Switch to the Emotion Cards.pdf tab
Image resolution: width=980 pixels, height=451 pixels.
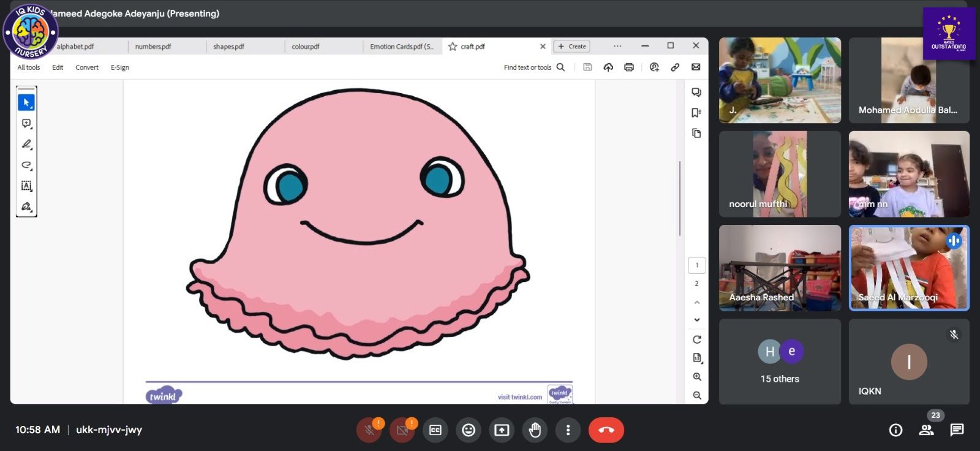(x=401, y=47)
